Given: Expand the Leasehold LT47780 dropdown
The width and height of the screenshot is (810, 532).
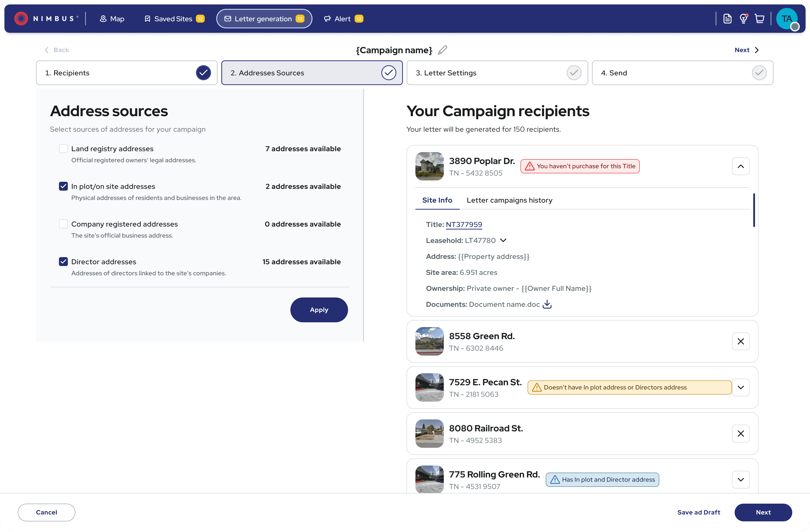Looking at the screenshot, I should coord(503,240).
